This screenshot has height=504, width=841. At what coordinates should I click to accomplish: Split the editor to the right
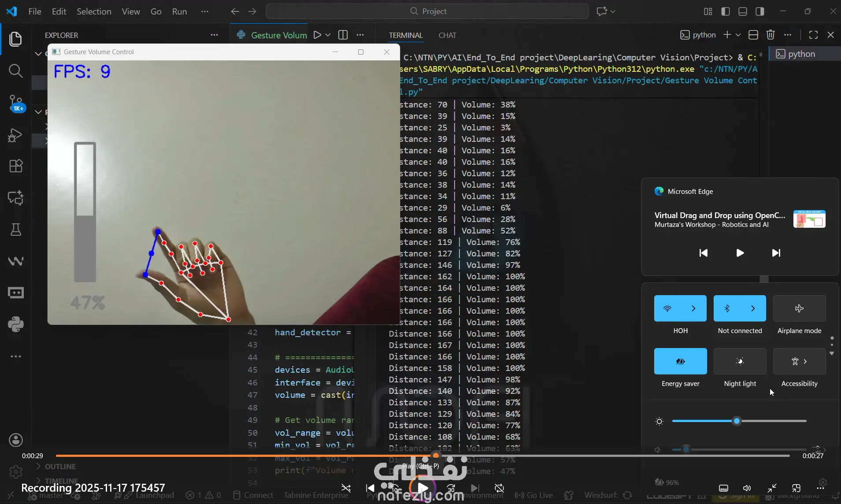coord(343,35)
